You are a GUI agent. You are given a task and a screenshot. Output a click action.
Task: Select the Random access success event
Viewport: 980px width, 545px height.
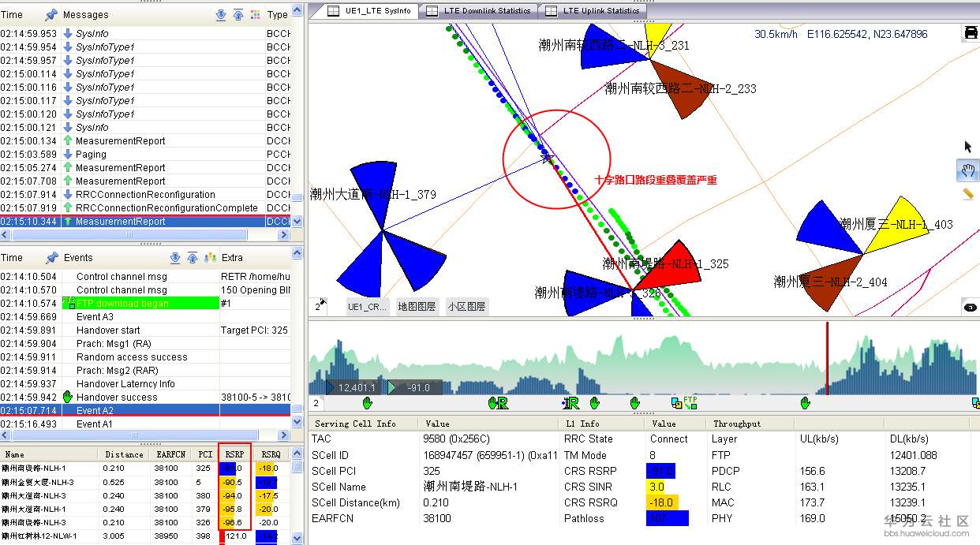(145, 356)
